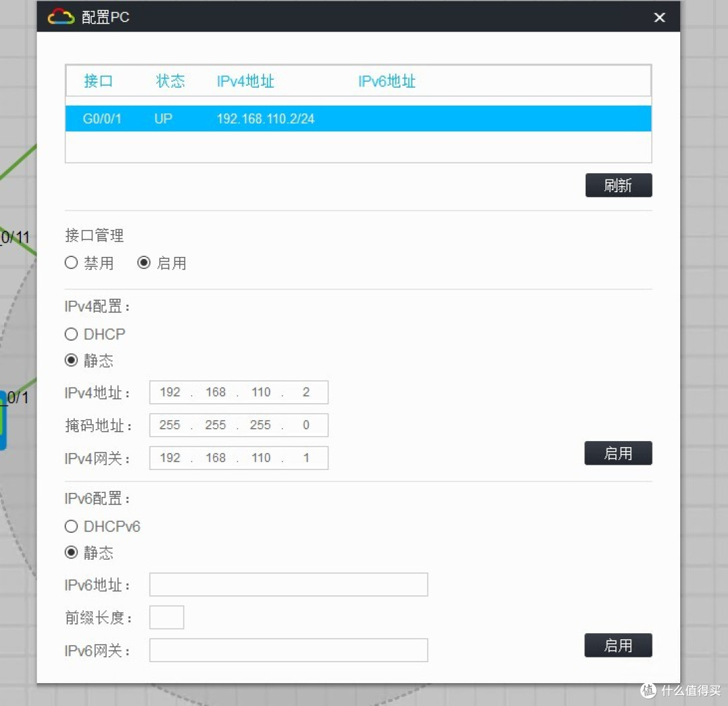
Task: Click the 192.168.110.2/24 address cell
Action: [x=266, y=119]
